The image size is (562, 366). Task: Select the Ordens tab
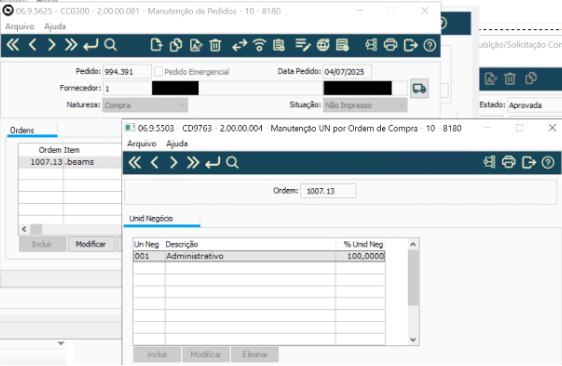32,130
